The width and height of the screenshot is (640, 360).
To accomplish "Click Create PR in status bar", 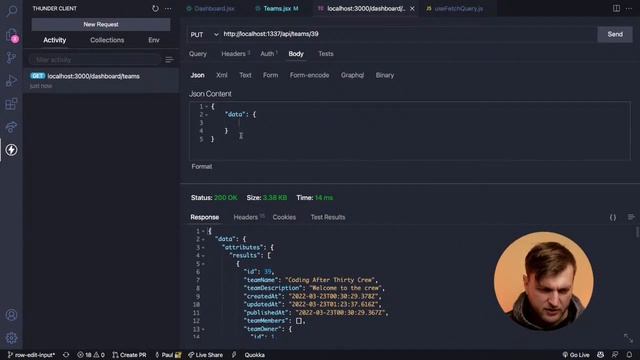I will tap(129, 355).
